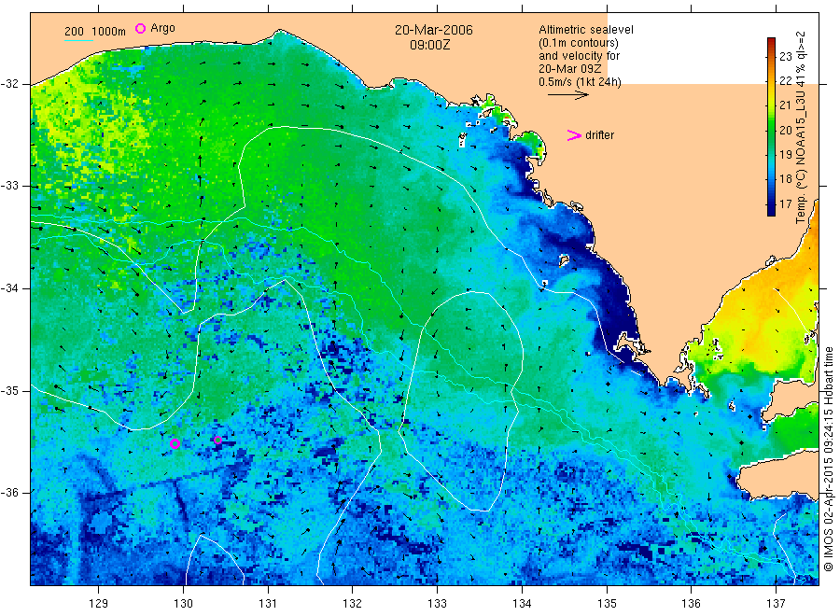
Task: Click the 129 longitude axis label
Action: [x=99, y=604]
